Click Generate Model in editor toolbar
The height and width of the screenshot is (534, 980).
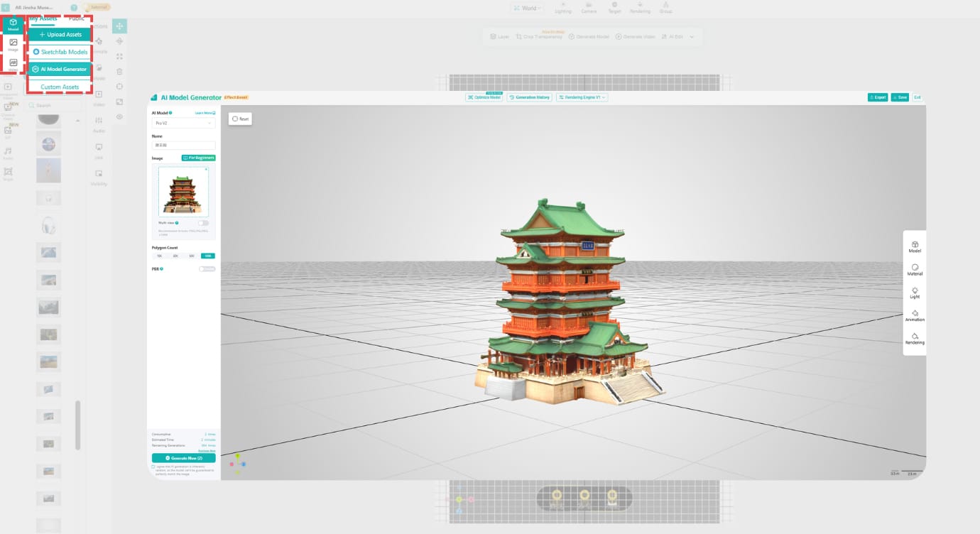tap(588, 36)
